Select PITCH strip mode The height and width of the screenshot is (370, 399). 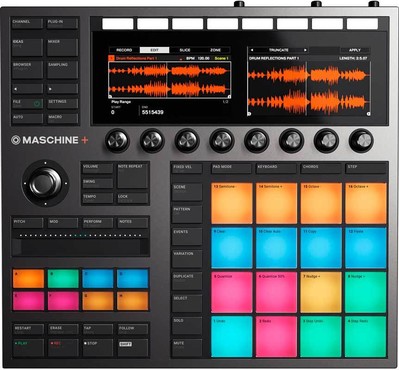28,223
